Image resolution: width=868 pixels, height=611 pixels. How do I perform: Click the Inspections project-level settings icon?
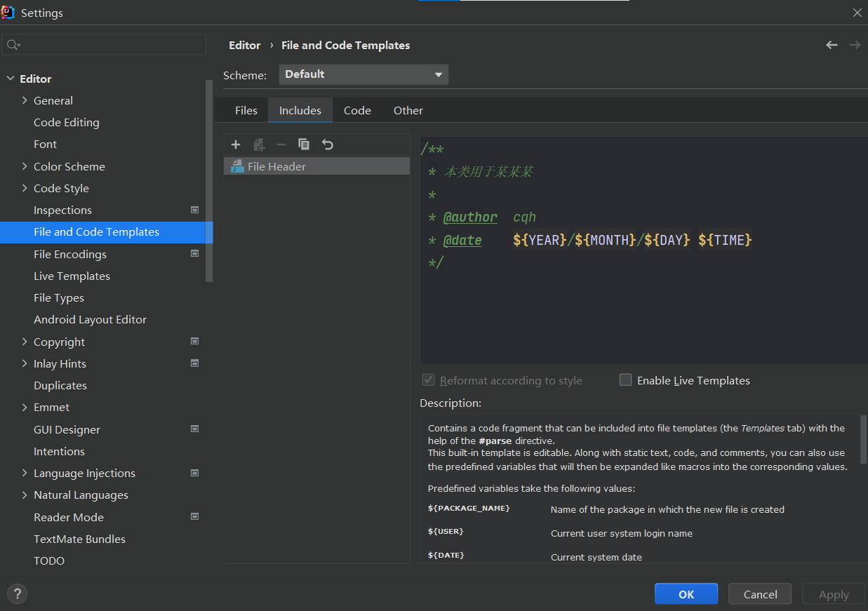click(x=195, y=210)
